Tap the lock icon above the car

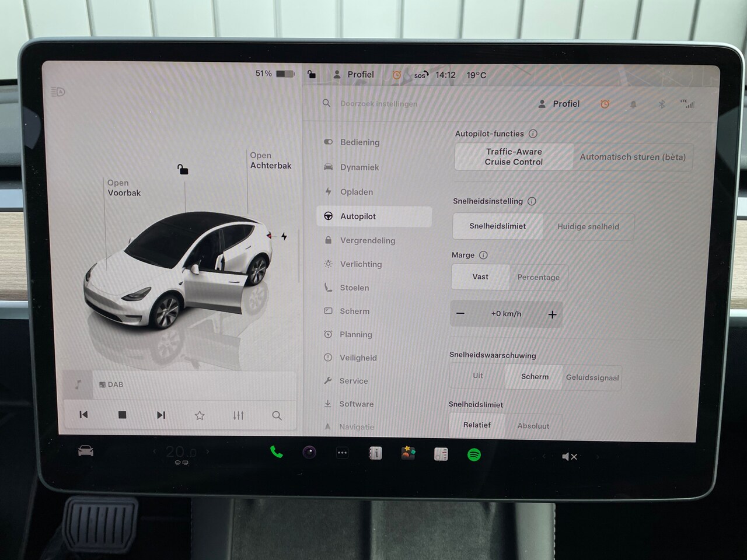coord(183,170)
